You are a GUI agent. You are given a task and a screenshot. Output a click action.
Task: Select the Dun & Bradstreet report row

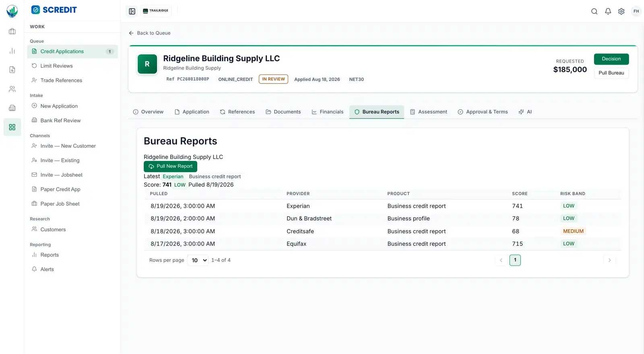pos(383,218)
